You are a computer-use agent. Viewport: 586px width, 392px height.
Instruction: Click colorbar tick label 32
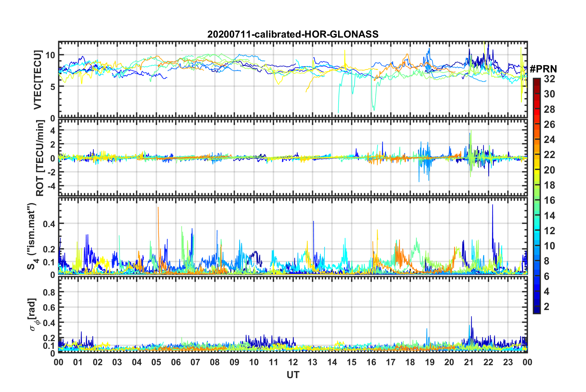(x=549, y=79)
